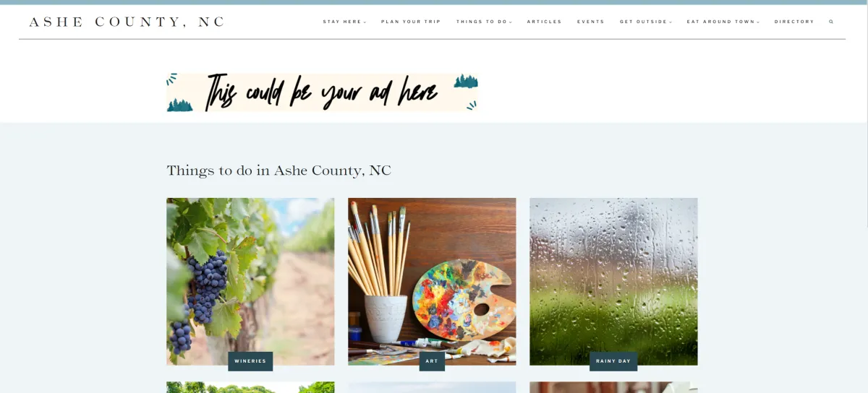This screenshot has height=393, width=868.
Task: Expand the Eat Around Town dropdown
Action: (x=723, y=22)
